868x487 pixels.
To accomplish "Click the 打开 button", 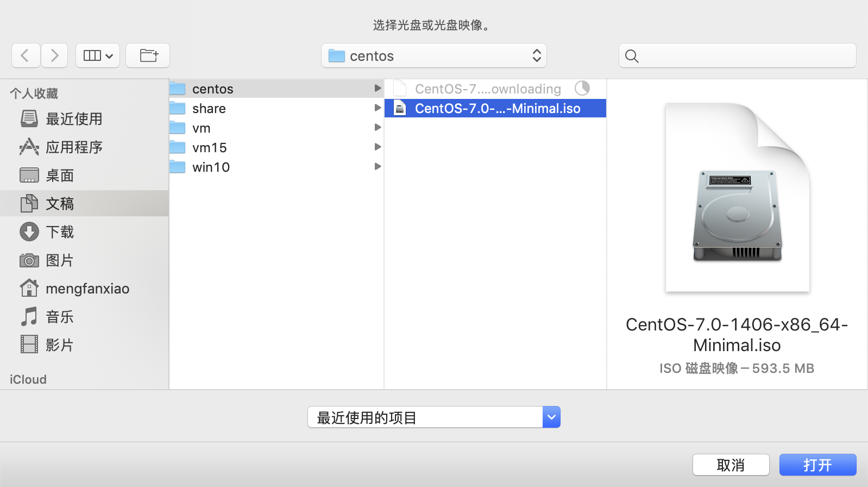I will click(x=817, y=465).
